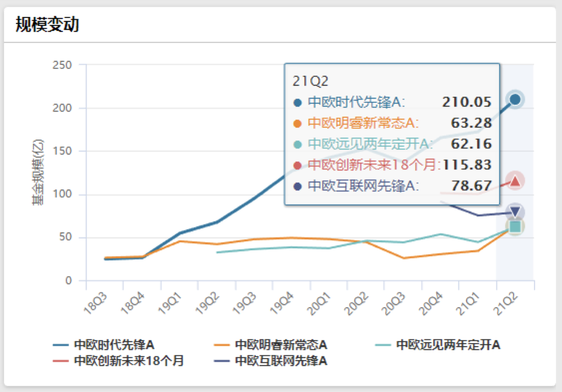
Task: Click the 200 y-axis value
Action: (62, 108)
